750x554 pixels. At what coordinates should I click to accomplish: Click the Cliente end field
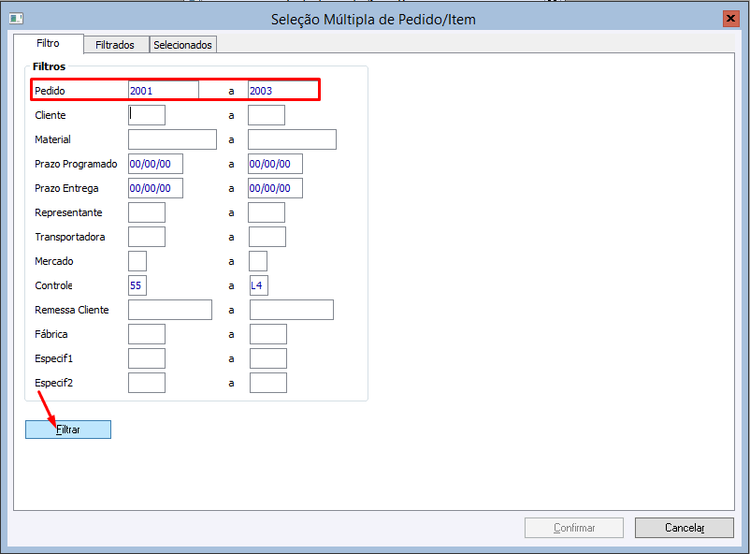coord(266,115)
